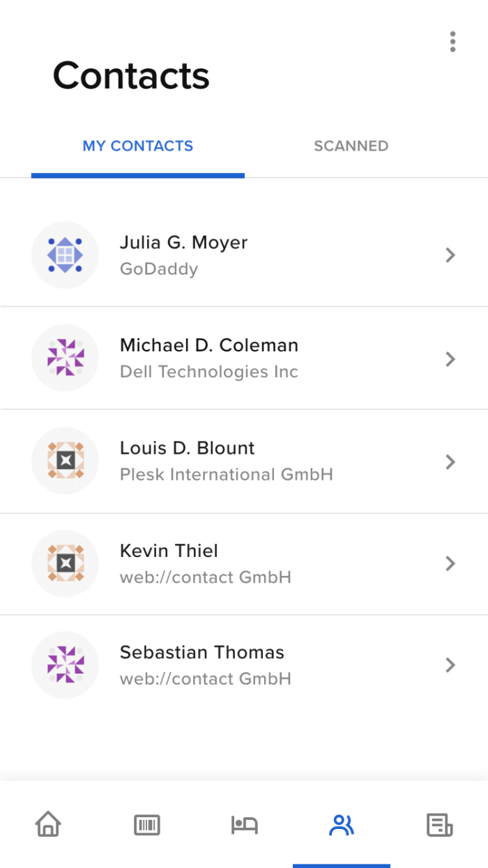Expand Julia G. Moyer chevron arrow

(450, 255)
